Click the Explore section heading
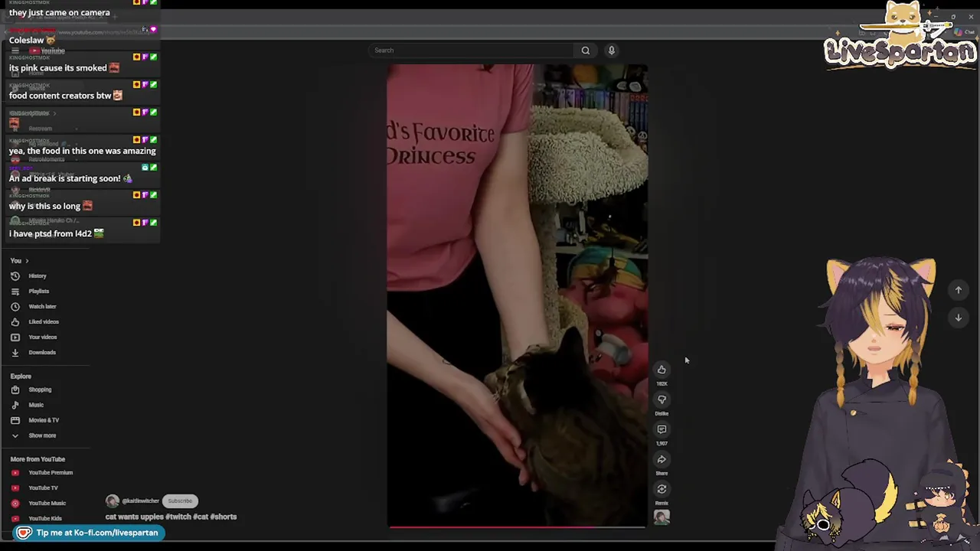The height and width of the screenshot is (551, 980). (21, 377)
